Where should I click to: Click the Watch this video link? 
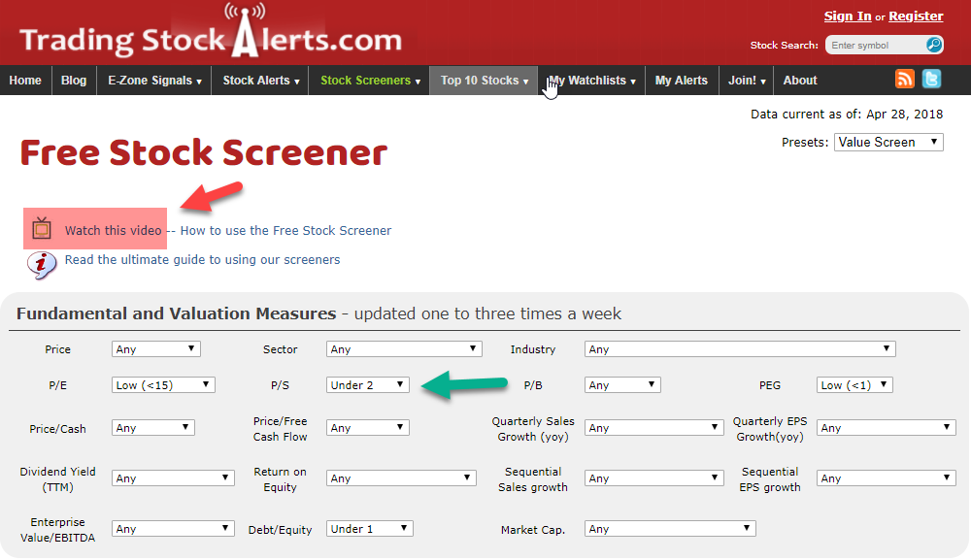114,230
